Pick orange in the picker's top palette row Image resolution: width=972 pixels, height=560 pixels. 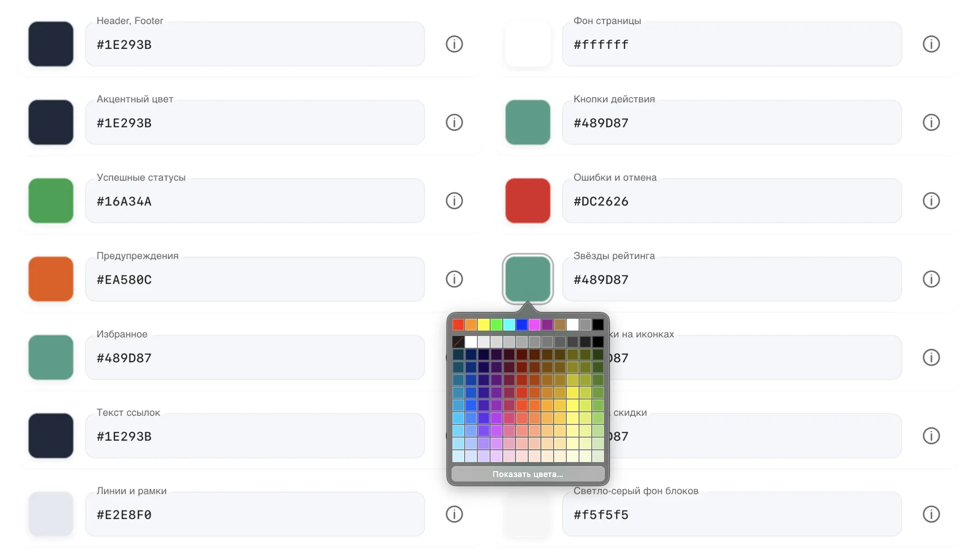click(471, 325)
